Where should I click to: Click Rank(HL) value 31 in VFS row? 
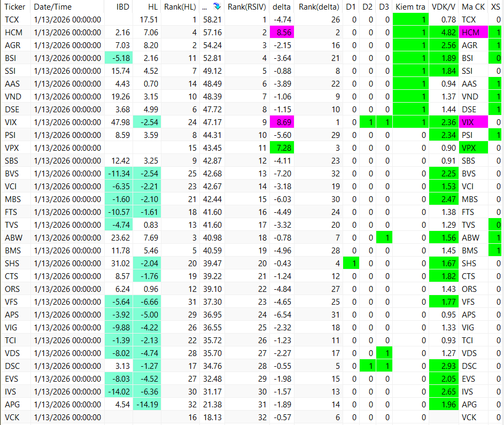pos(192,302)
